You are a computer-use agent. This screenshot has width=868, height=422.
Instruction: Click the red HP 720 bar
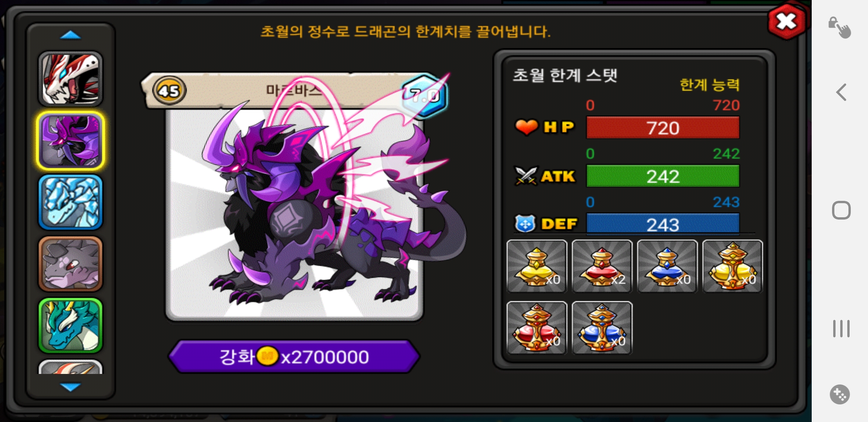(x=663, y=128)
